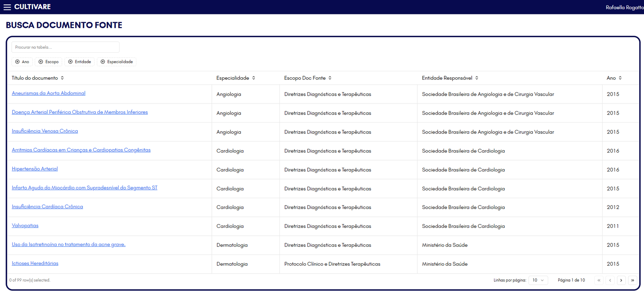Click the table search field
Image resolution: width=644 pixels, height=291 pixels.
point(65,47)
